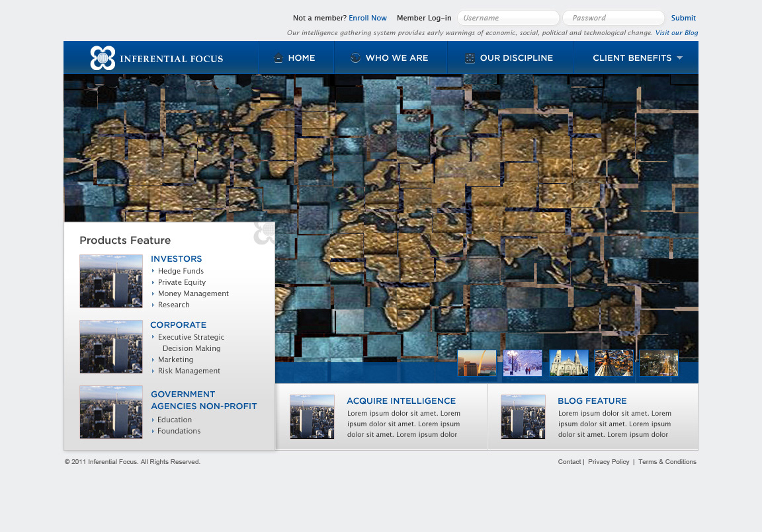Focus the Password input field
Screen dimensions: 762x532
pyautogui.click(x=613, y=18)
